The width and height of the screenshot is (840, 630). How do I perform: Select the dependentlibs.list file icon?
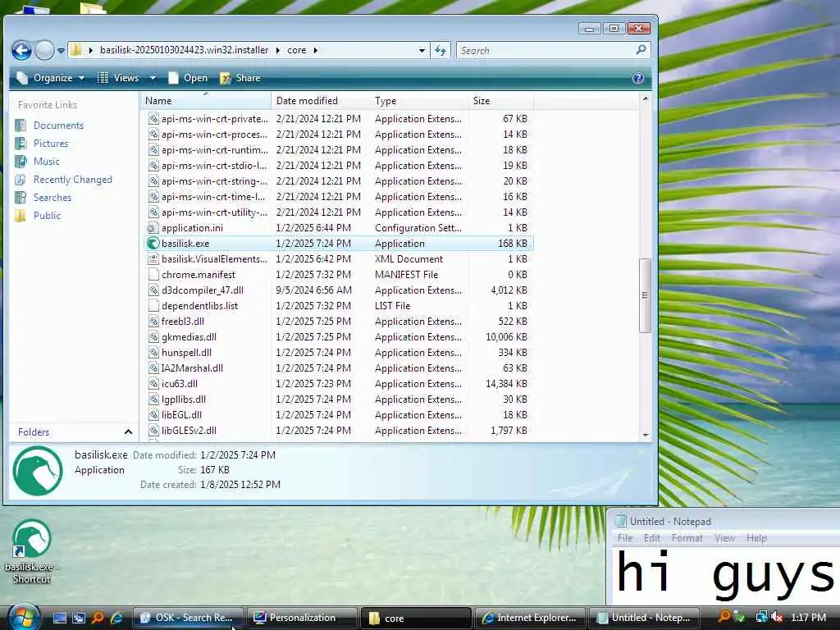coord(153,305)
